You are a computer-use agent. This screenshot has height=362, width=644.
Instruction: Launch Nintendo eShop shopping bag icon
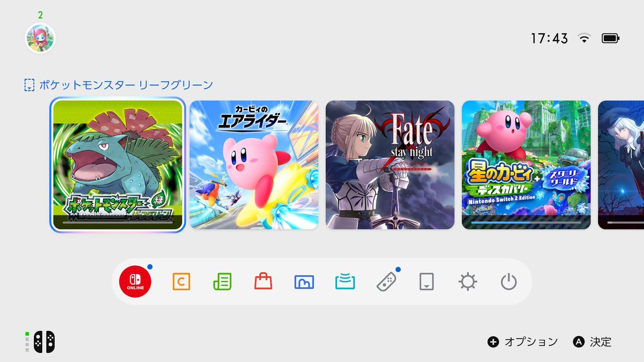(264, 281)
